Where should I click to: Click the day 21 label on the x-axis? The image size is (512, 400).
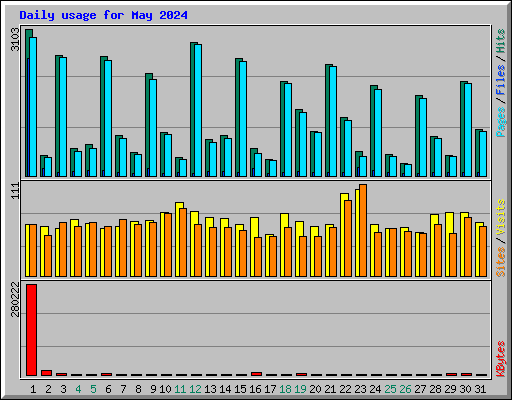pos(330,389)
